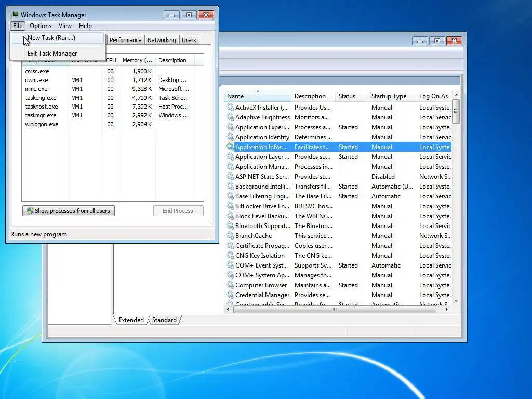Viewport: 532px width, 399px height.
Task: Sort services by the Description column header
Action: [x=313, y=96]
